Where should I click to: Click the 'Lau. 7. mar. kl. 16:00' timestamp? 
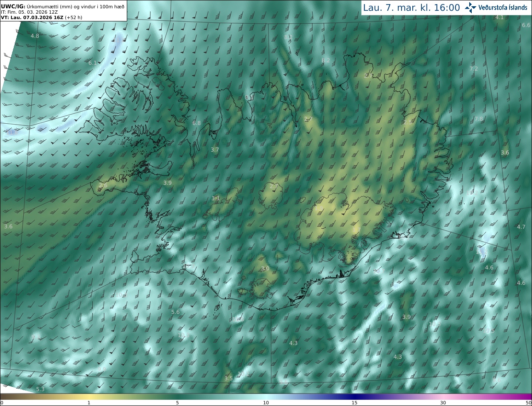click(411, 7)
